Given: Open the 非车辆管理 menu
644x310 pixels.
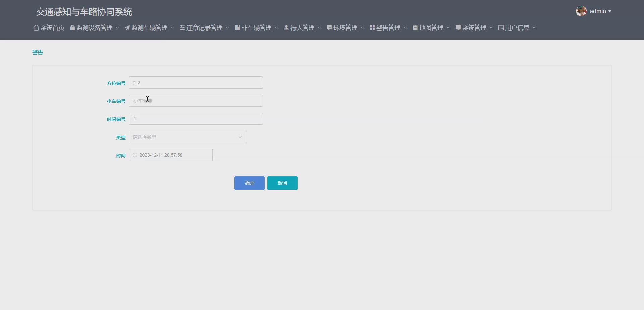Looking at the screenshot, I should coord(257,28).
